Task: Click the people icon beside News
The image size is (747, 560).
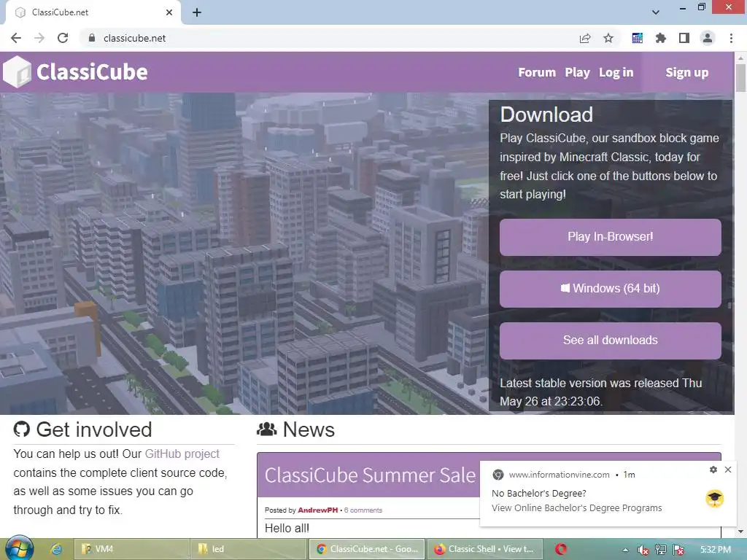Action: coord(267,429)
